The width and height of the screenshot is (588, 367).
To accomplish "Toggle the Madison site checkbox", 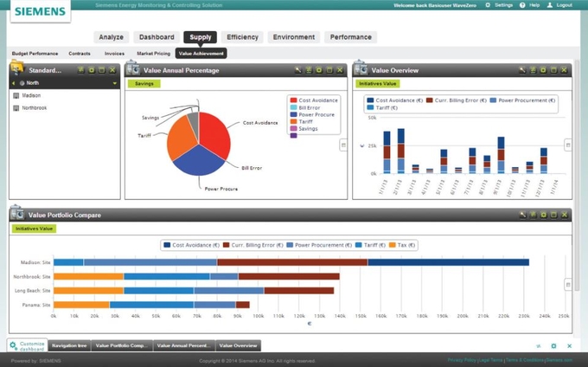I will pos(16,95).
